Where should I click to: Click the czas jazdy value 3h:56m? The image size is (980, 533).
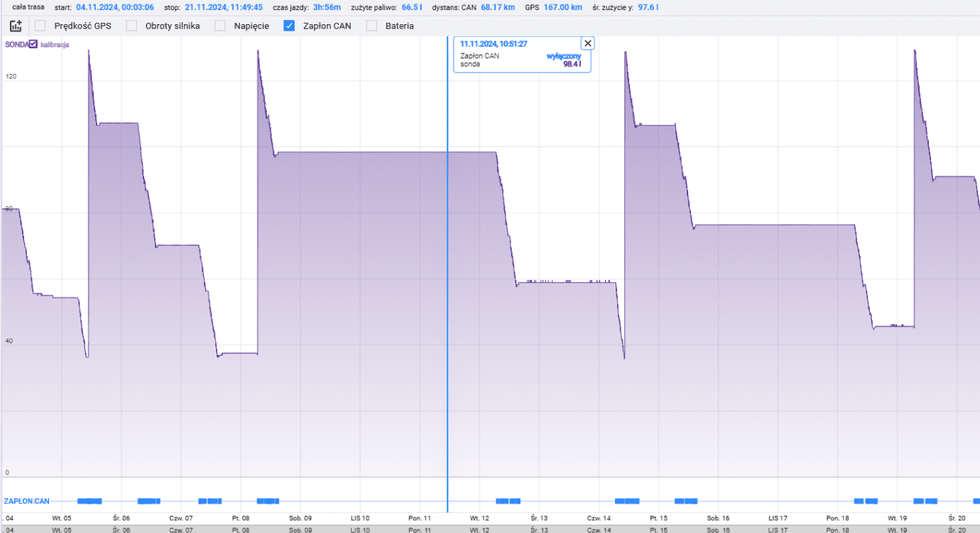pos(327,6)
